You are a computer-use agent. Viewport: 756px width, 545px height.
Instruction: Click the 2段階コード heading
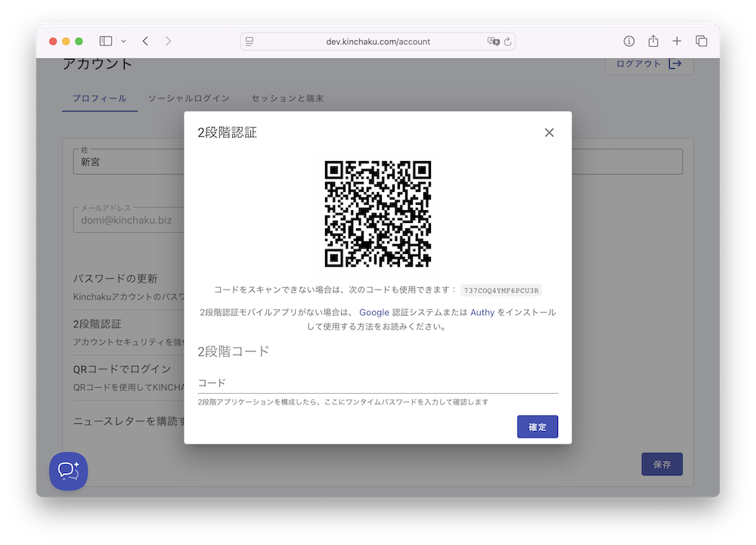tap(234, 351)
